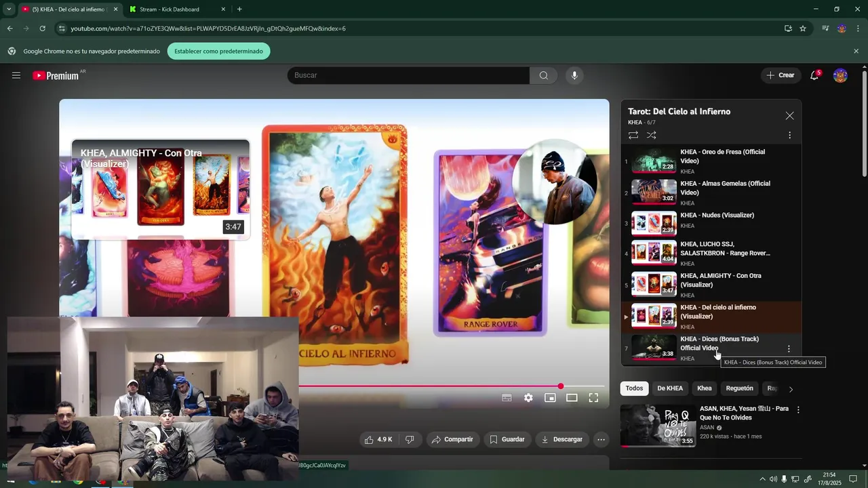Click the Crear button
Image resolution: width=868 pixels, height=488 pixels.
[x=781, y=75]
